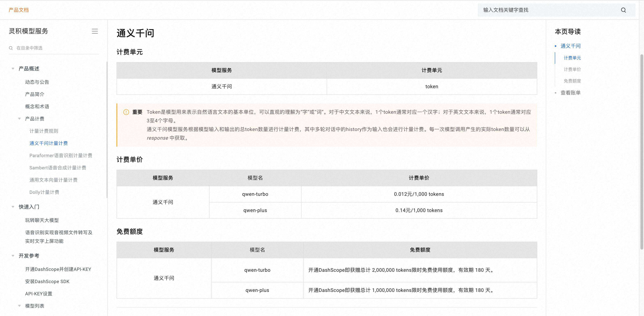The height and width of the screenshot is (316, 644).
Task: Open 产品文档 link in header
Action: click(19, 10)
